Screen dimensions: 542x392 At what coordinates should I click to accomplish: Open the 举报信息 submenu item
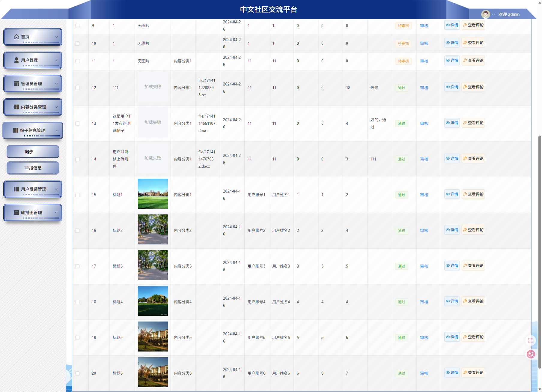click(x=33, y=168)
